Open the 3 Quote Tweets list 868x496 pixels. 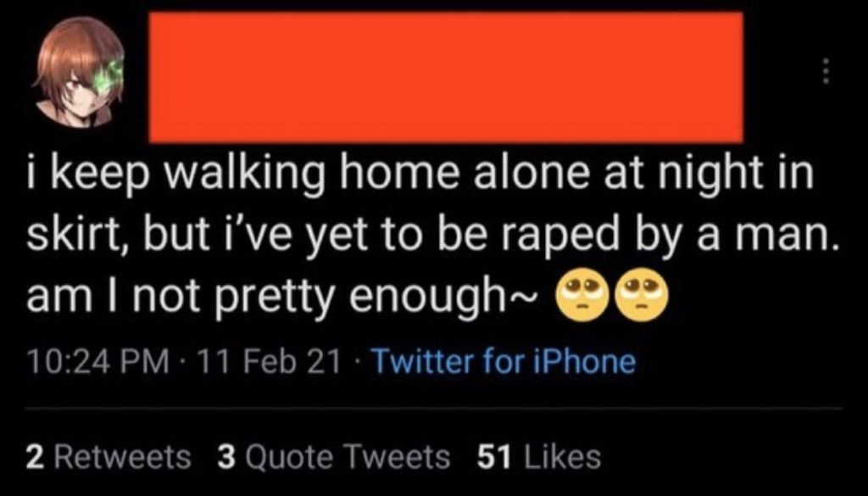(x=334, y=457)
